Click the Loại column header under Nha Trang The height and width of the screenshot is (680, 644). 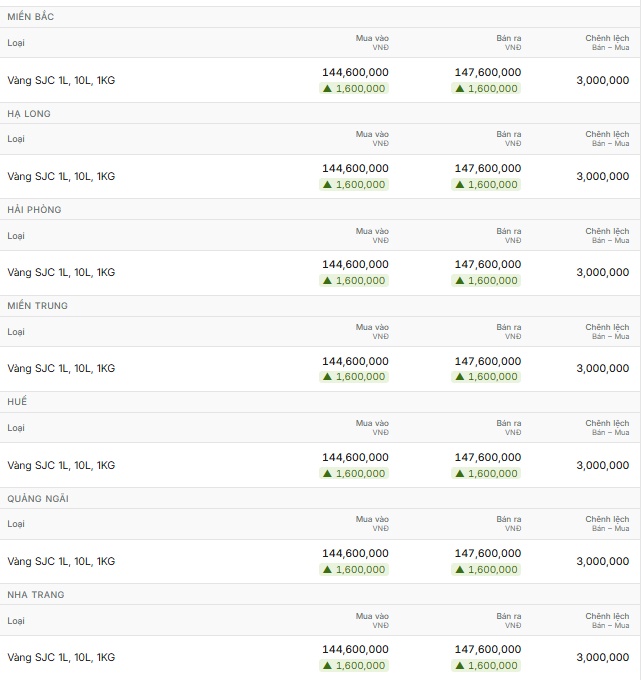(16, 621)
